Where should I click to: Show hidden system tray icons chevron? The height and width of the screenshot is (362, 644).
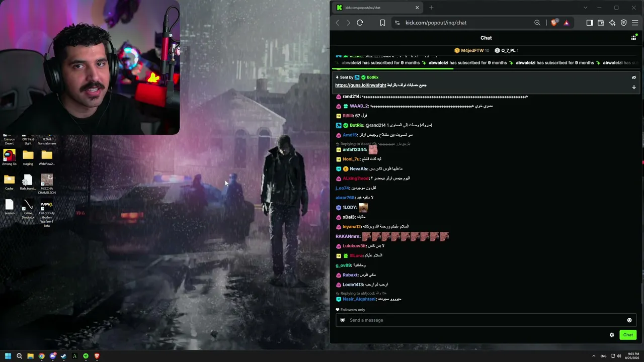(594, 356)
